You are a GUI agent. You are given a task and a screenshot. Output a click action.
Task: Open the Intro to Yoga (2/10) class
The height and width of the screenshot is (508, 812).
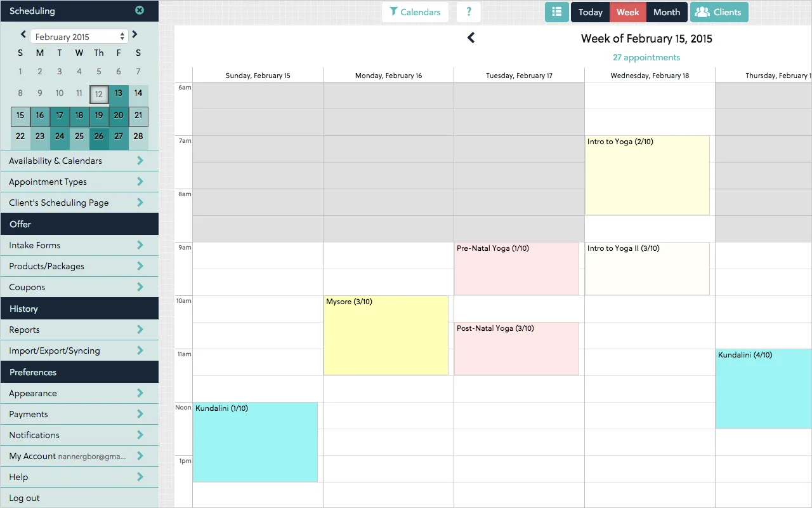point(647,175)
